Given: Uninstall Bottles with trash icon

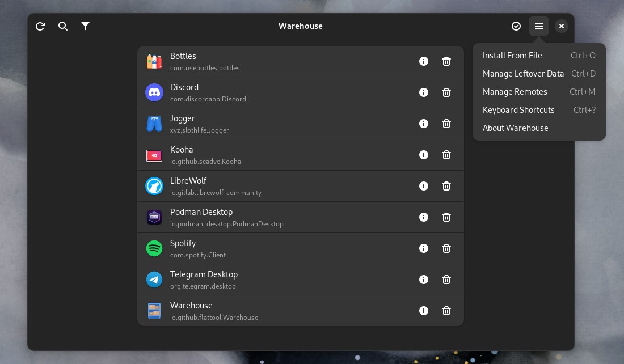Looking at the screenshot, I should (x=446, y=61).
